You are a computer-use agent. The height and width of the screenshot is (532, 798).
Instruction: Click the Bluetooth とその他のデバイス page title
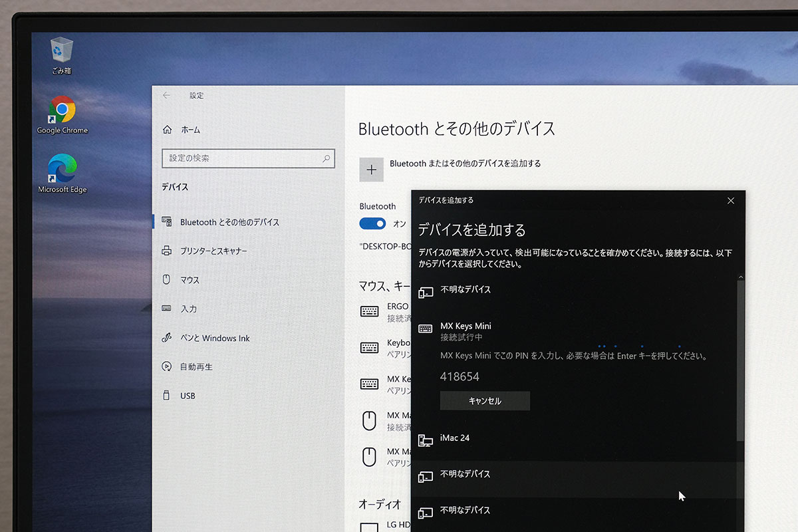tap(457, 128)
